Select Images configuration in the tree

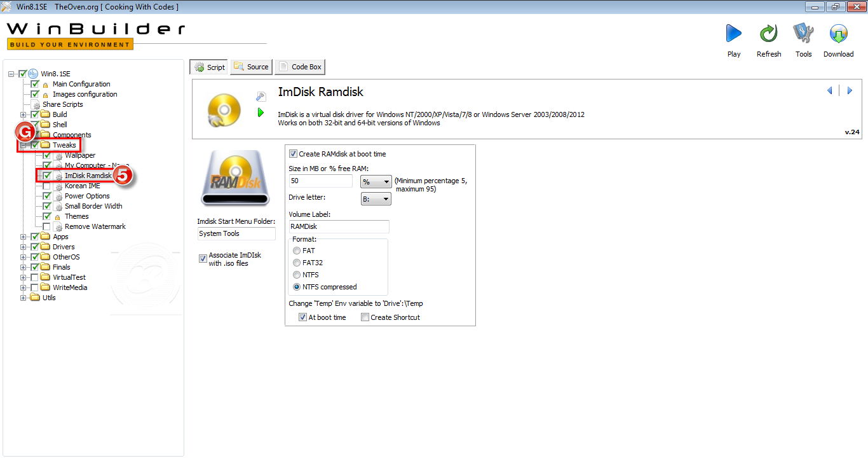[85, 94]
